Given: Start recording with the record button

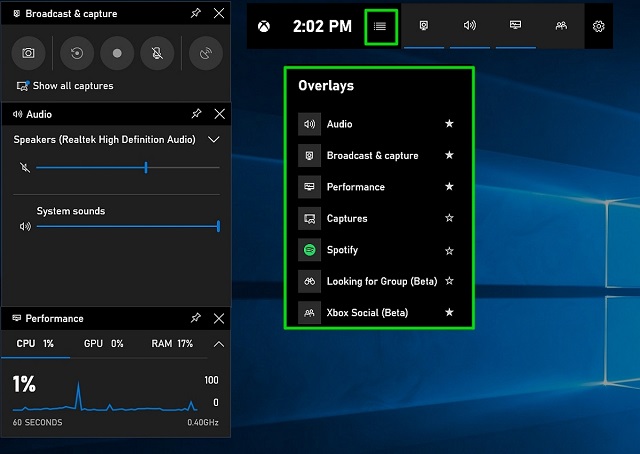Looking at the screenshot, I should tap(117, 53).
